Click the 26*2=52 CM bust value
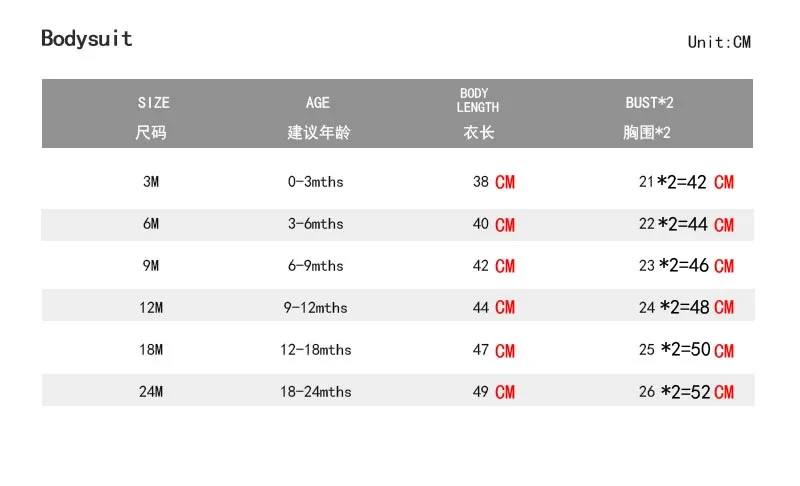 (x=686, y=392)
